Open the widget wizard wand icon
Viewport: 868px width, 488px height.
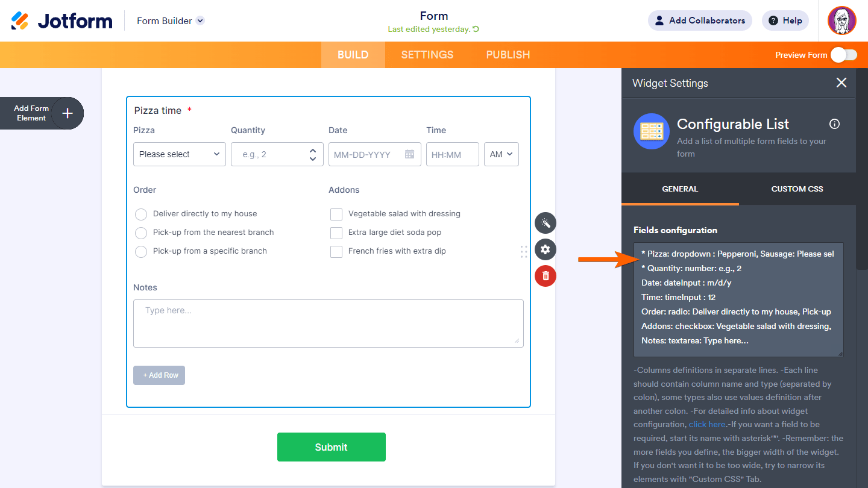pyautogui.click(x=546, y=223)
